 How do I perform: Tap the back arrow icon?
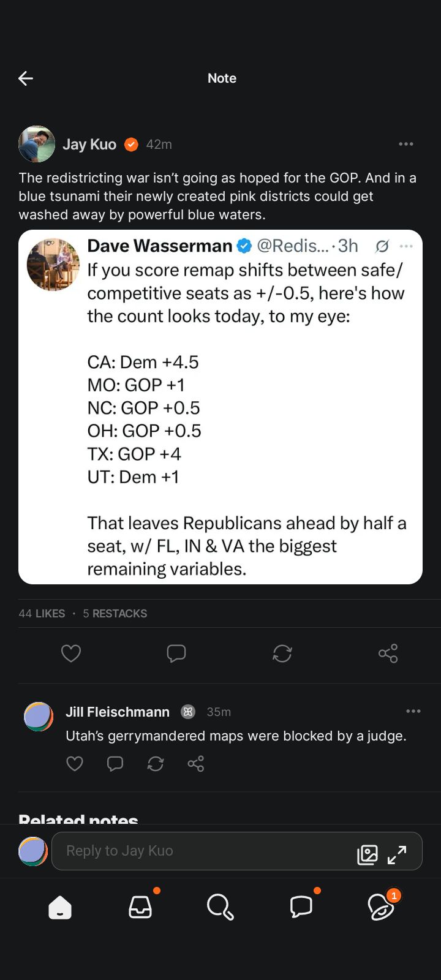[x=26, y=78]
